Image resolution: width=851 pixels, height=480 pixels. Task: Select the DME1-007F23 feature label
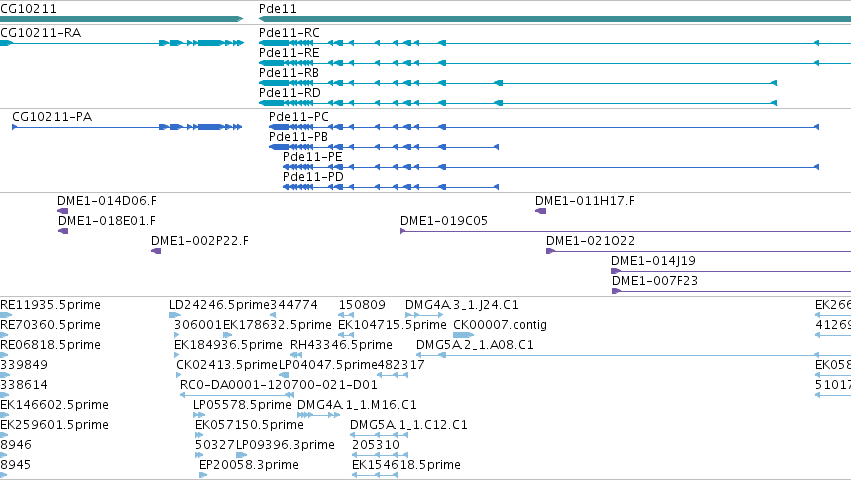(x=655, y=281)
